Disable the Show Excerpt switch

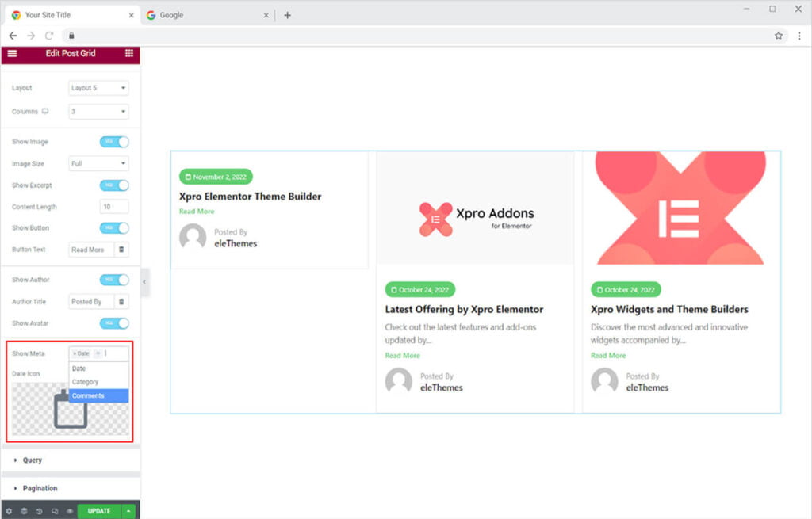tap(114, 185)
